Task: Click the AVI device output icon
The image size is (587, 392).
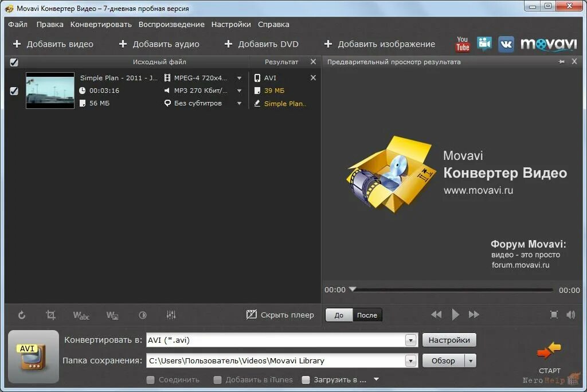Action: point(257,78)
